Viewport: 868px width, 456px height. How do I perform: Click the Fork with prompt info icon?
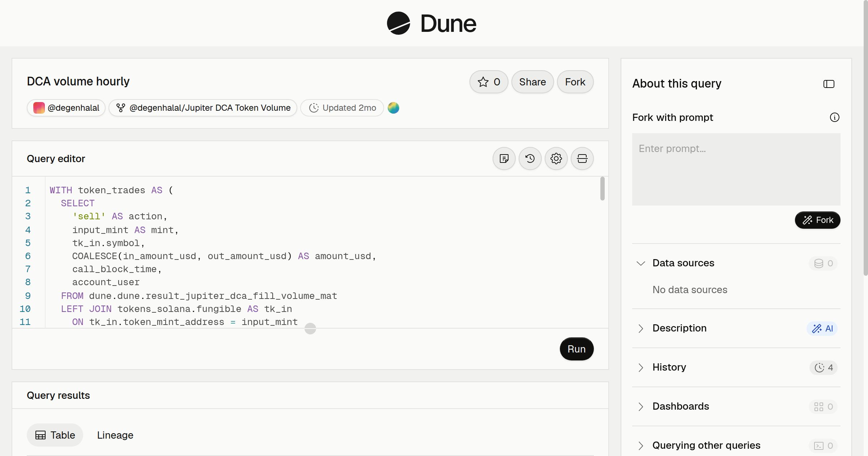(834, 117)
